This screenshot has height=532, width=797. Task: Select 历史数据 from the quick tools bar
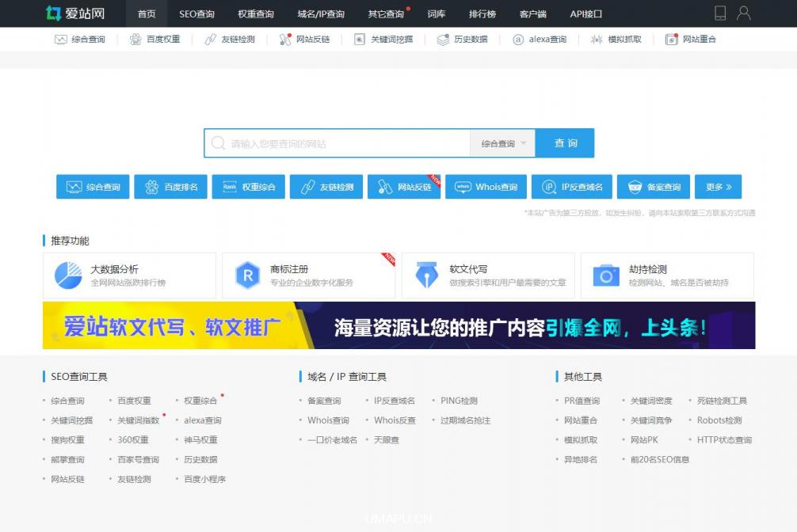[x=463, y=39]
